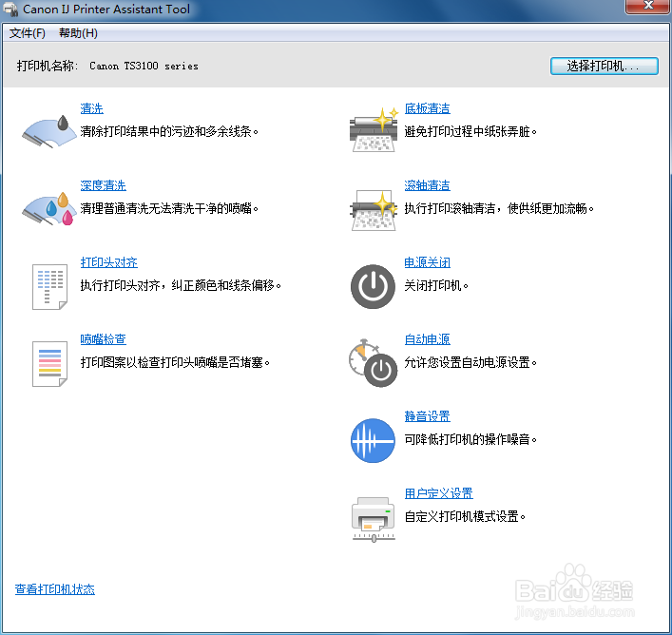Click the 查看打印机状态 link
The image size is (672, 635).
coord(55,589)
